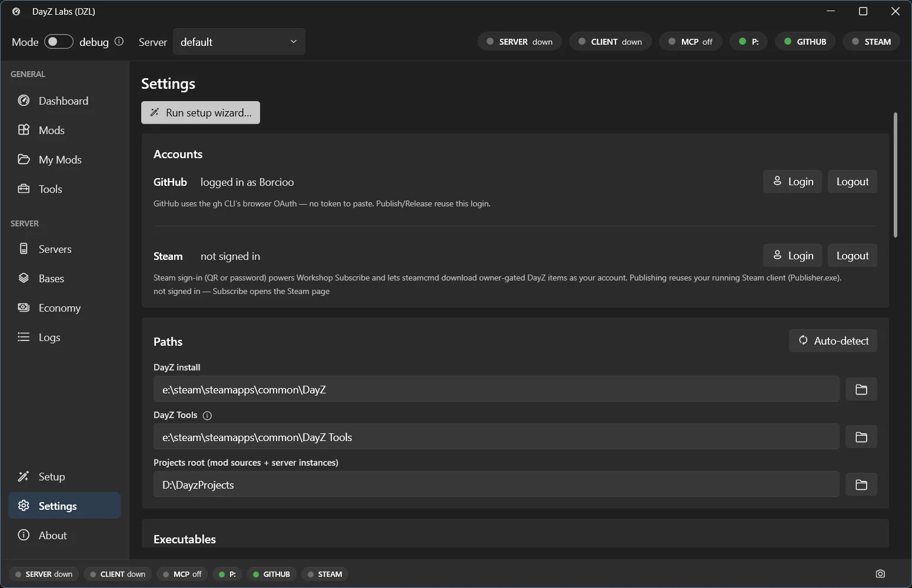The image size is (912, 588).
Task: Open Bases layers icon
Action: click(x=24, y=278)
